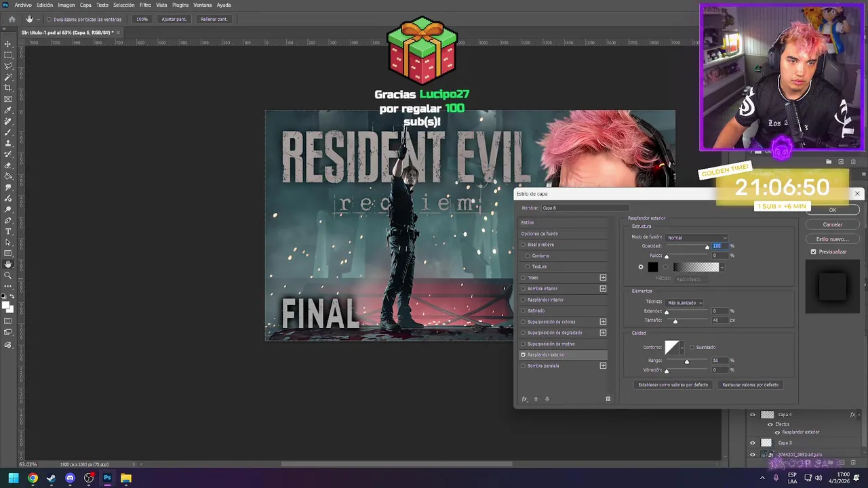The image size is (868, 488).
Task: Select the Brush tool
Action: (x=8, y=132)
